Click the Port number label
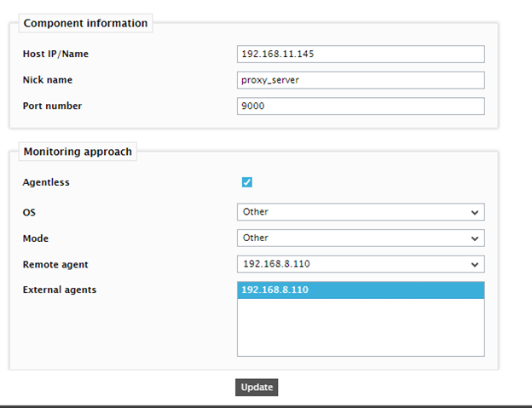Image resolution: width=532 pixels, height=408 pixels. [52, 106]
